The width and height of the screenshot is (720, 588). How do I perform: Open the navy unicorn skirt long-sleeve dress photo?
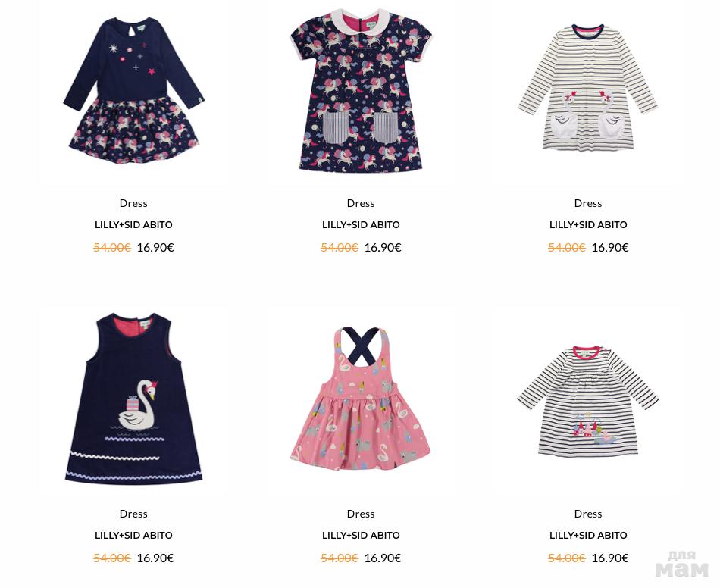pyautogui.click(x=133, y=90)
